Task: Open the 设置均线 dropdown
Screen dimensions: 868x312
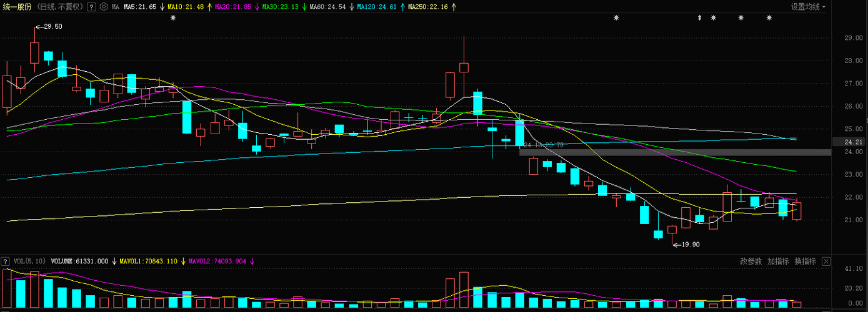Action: pyautogui.click(x=808, y=7)
